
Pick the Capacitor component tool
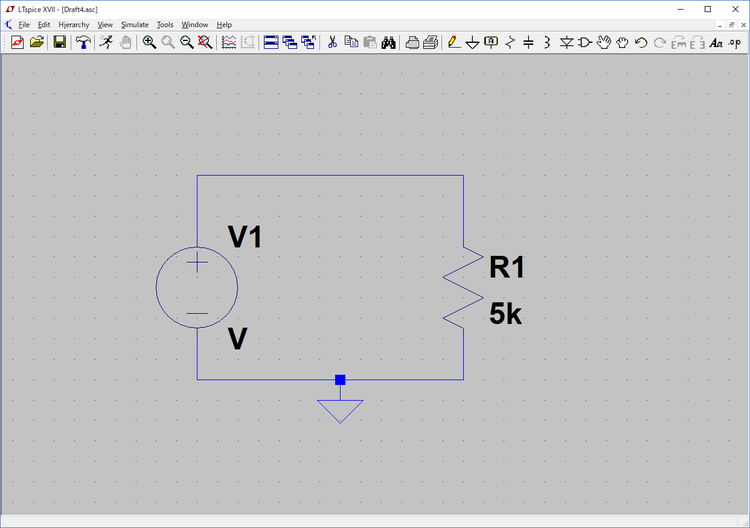pos(528,42)
